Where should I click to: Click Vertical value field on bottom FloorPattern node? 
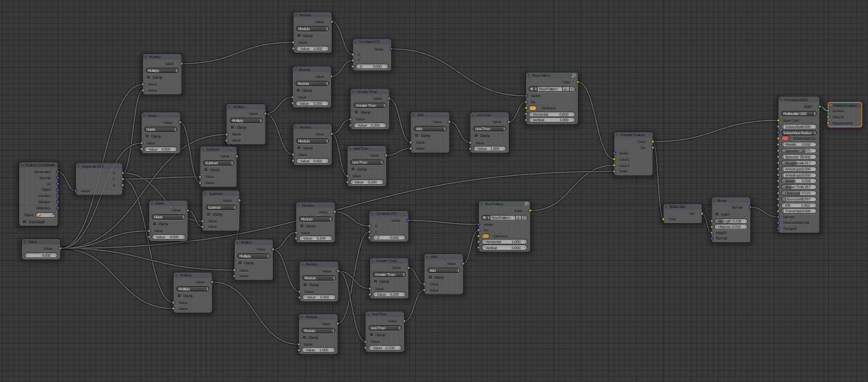(x=504, y=248)
